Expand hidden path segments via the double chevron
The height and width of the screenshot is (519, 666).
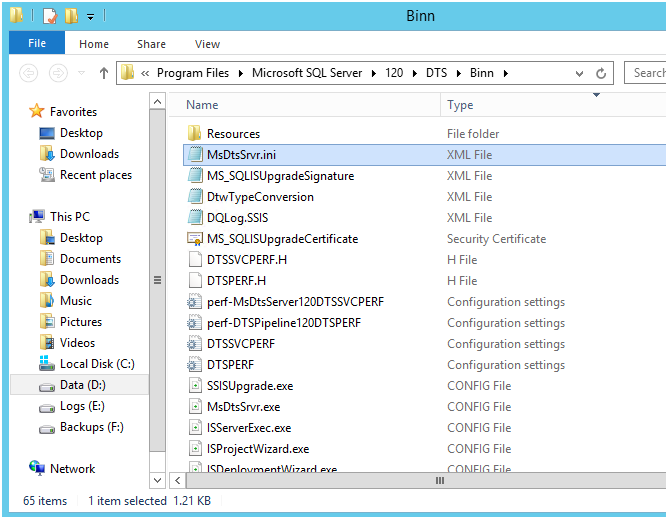[x=145, y=73]
